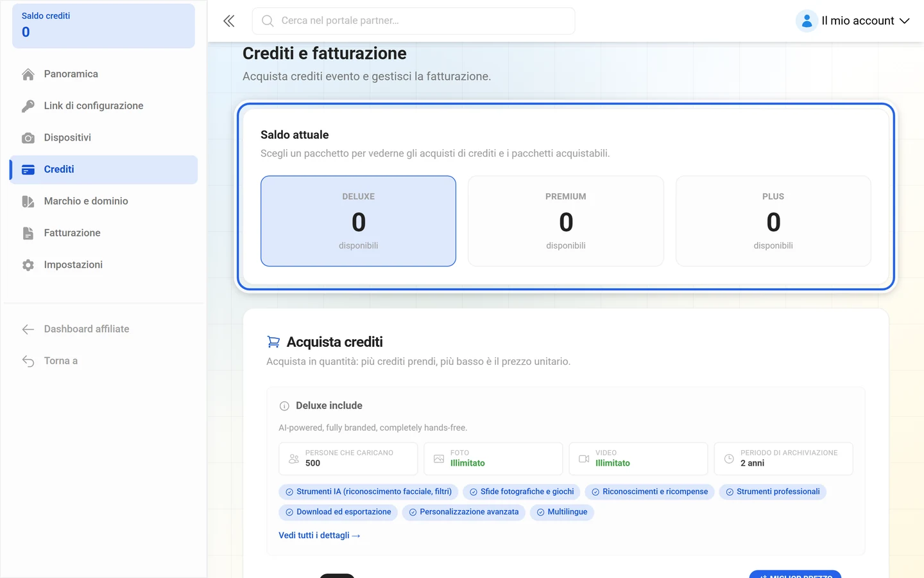The image size is (924, 578).
Task: Click the Multilingue feature tag
Action: pyautogui.click(x=562, y=512)
